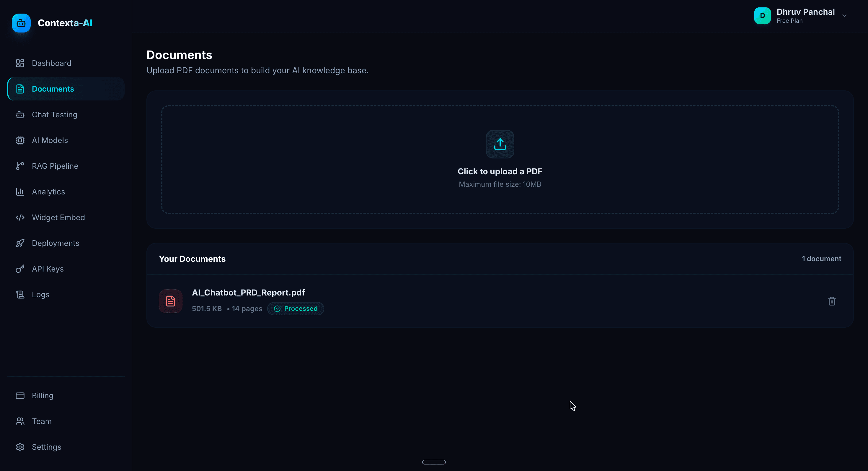Click the upload arrow icon
Screen dimensions: 868x471
click(500, 144)
